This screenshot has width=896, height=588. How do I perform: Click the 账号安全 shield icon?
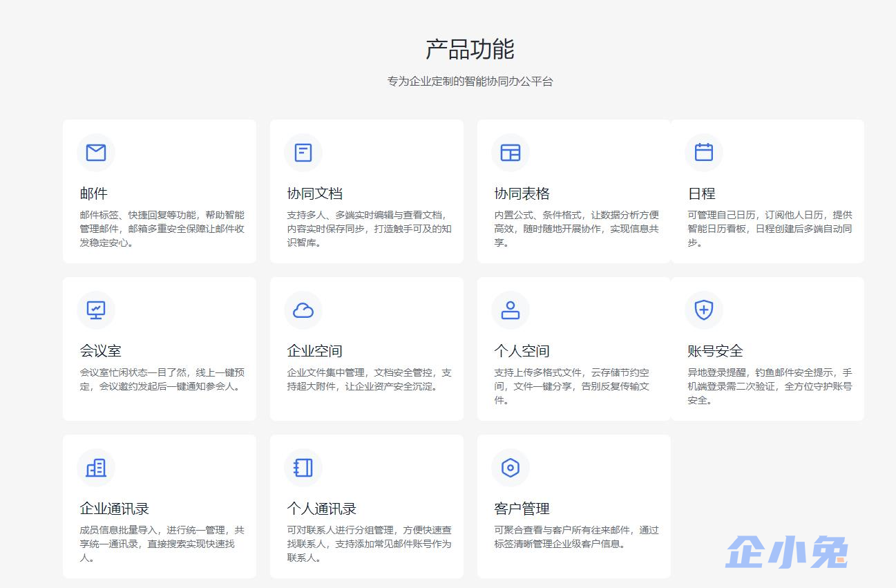click(703, 310)
